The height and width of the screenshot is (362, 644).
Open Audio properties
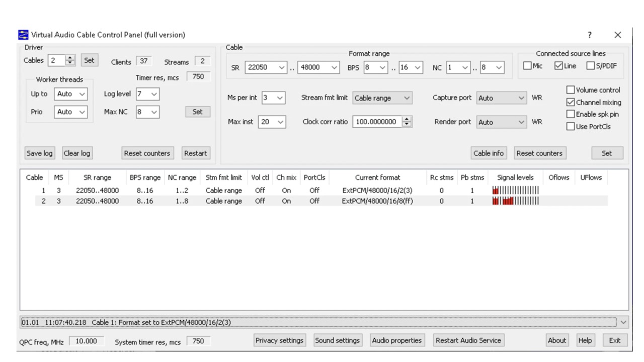(x=397, y=340)
